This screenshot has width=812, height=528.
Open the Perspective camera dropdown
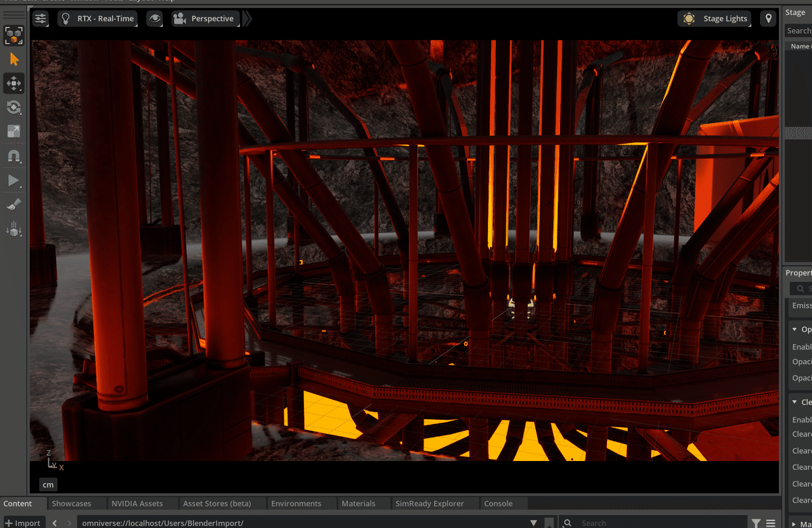(205, 18)
